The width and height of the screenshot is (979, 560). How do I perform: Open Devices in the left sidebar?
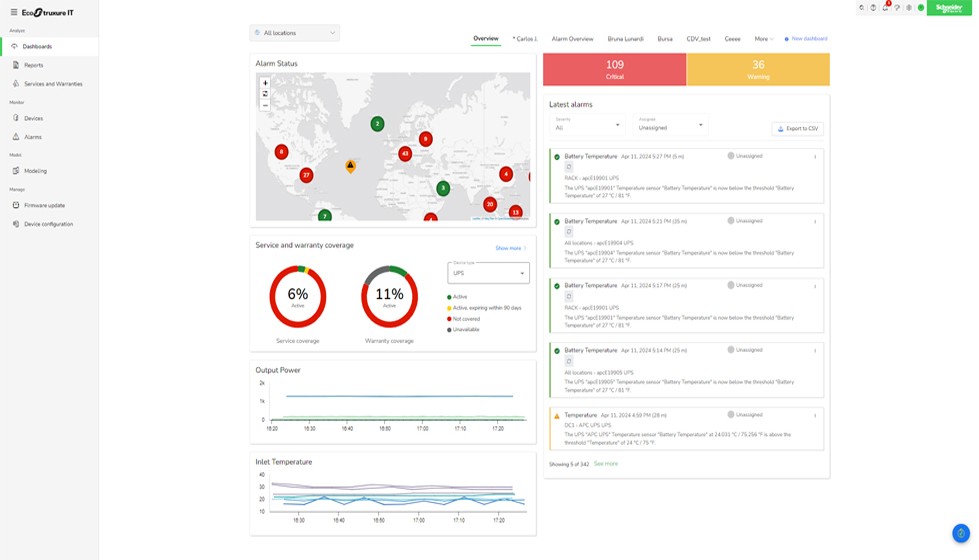pyautogui.click(x=33, y=118)
